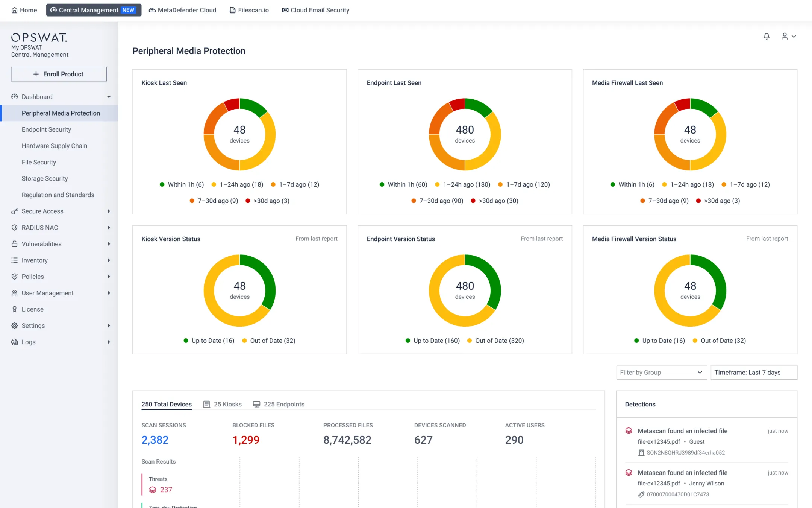Image resolution: width=812 pixels, height=508 pixels.
Task: Click the RADIUS NAC shield icon
Action: pyautogui.click(x=14, y=228)
